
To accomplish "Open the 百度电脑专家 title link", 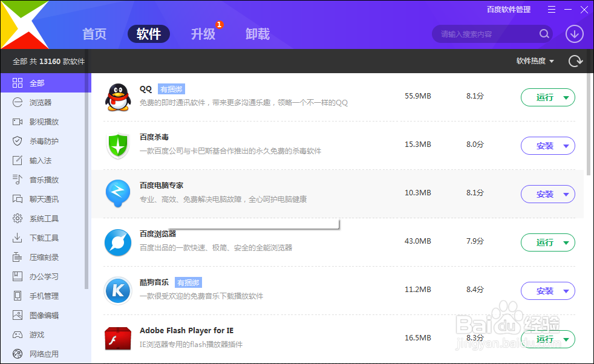I will [162, 185].
